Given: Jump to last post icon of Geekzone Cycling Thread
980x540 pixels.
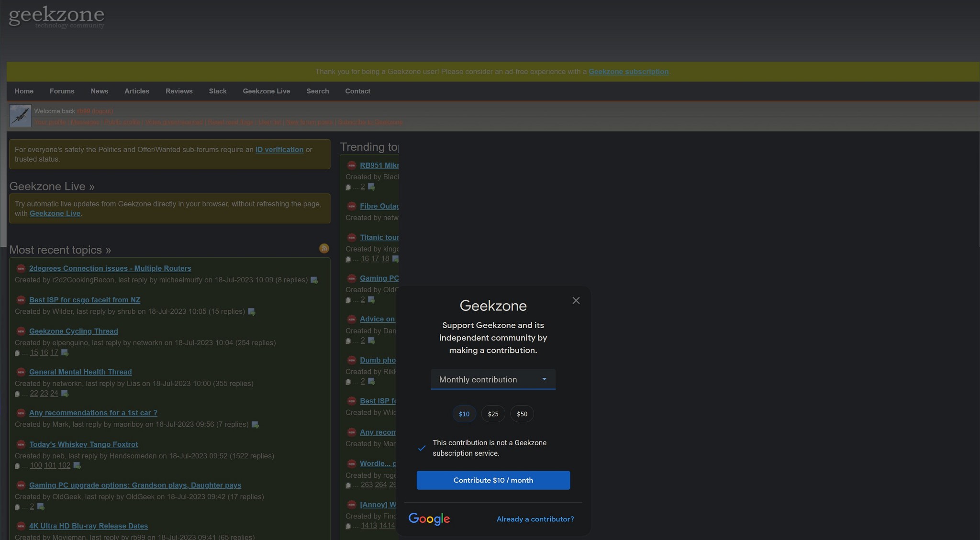Looking at the screenshot, I should point(65,353).
